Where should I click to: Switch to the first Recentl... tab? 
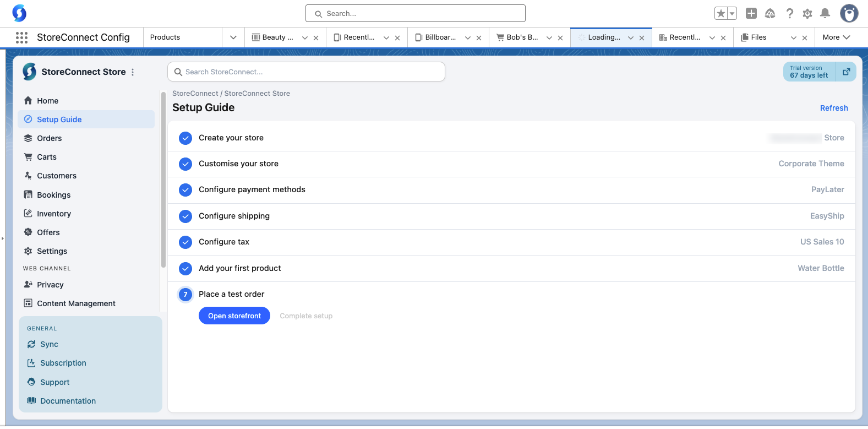[354, 37]
